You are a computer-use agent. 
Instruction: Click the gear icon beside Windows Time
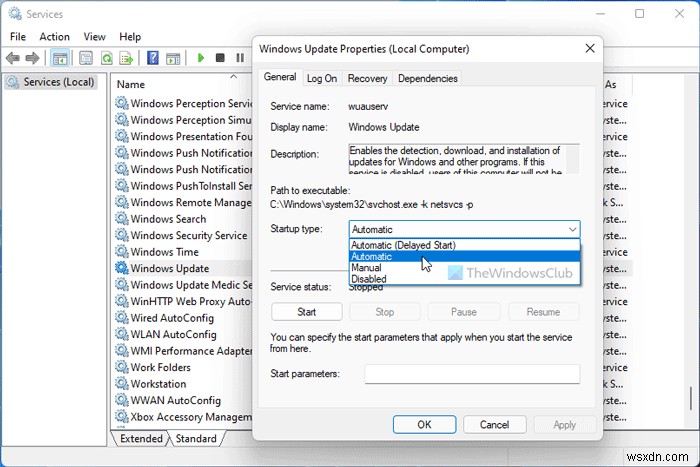click(x=121, y=251)
